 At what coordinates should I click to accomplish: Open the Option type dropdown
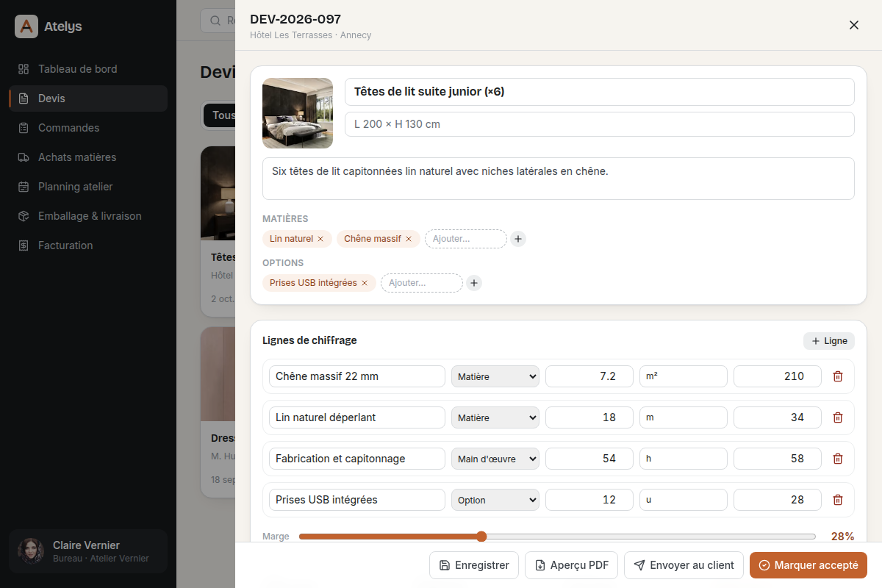click(x=495, y=500)
